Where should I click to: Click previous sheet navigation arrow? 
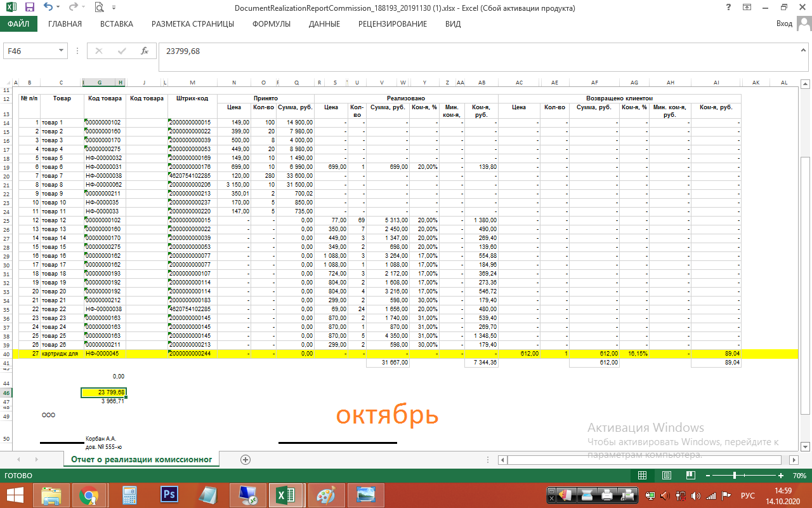pyautogui.click(x=18, y=459)
